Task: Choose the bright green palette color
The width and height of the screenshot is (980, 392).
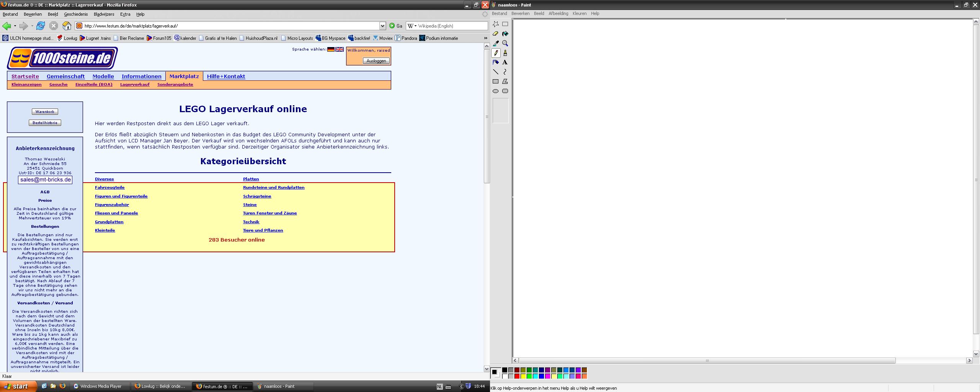Action: point(529,376)
